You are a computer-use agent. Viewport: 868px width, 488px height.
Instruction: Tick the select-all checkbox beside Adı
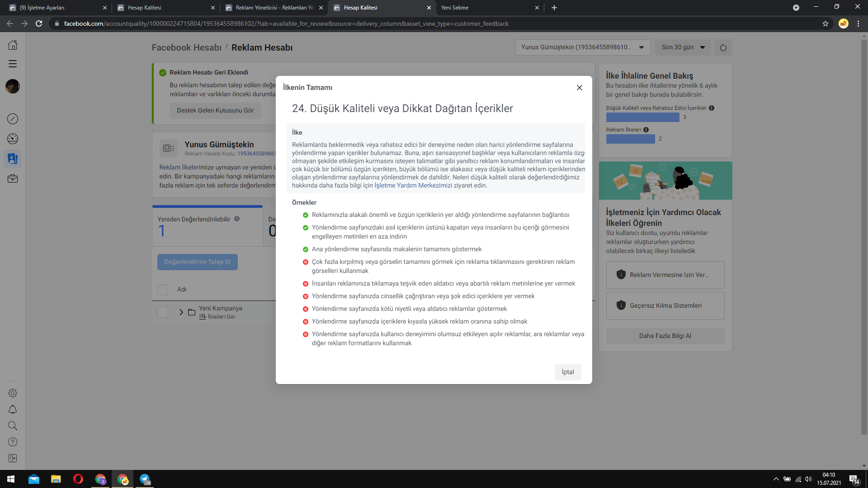pyautogui.click(x=163, y=290)
